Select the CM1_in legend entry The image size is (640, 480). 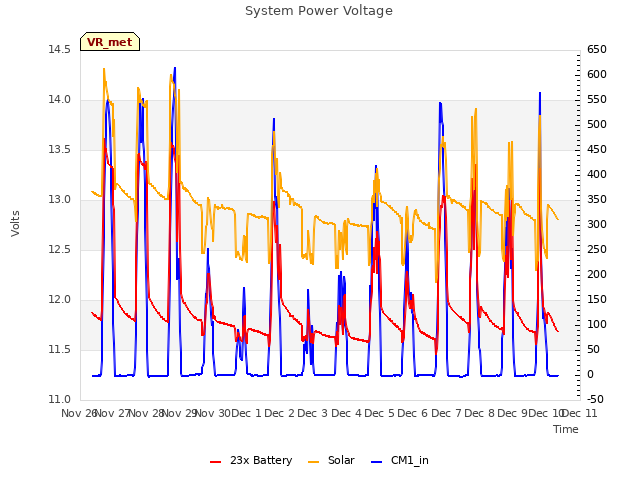pyautogui.click(x=400, y=460)
